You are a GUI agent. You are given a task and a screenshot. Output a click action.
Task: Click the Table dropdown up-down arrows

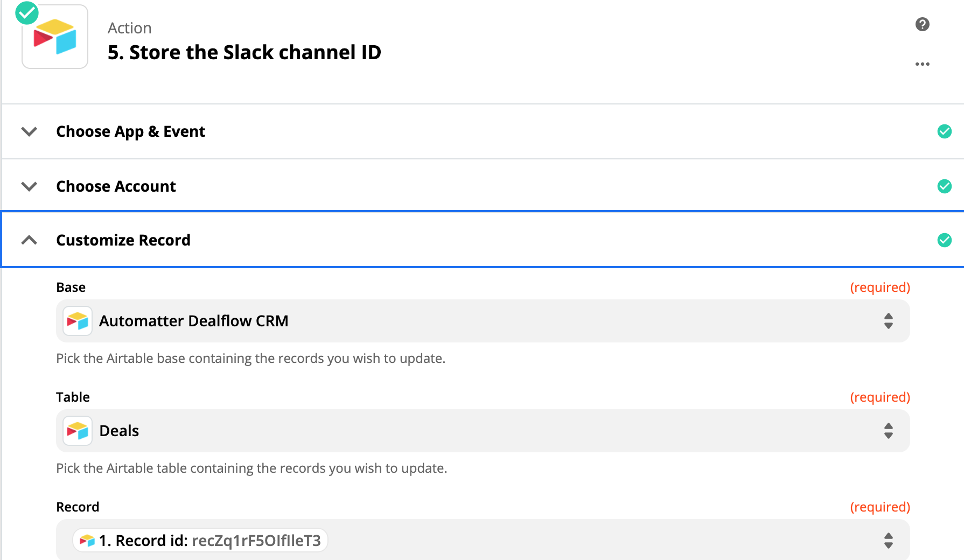(889, 431)
